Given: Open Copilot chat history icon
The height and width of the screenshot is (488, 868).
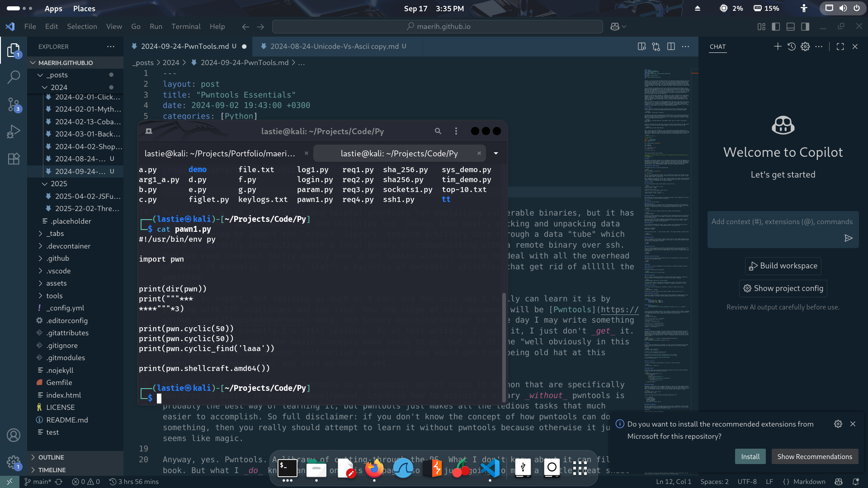Looking at the screenshot, I should [792, 47].
